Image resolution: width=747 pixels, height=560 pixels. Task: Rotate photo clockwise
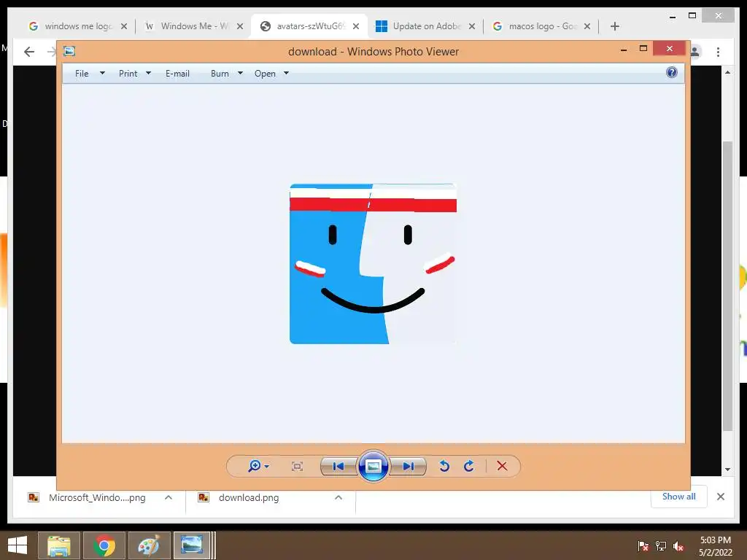pyautogui.click(x=469, y=466)
